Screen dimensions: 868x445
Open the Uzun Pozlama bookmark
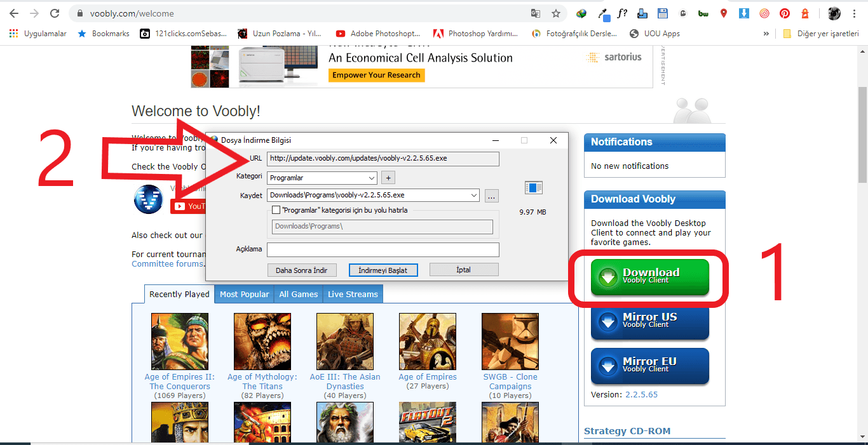coord(280,34)
